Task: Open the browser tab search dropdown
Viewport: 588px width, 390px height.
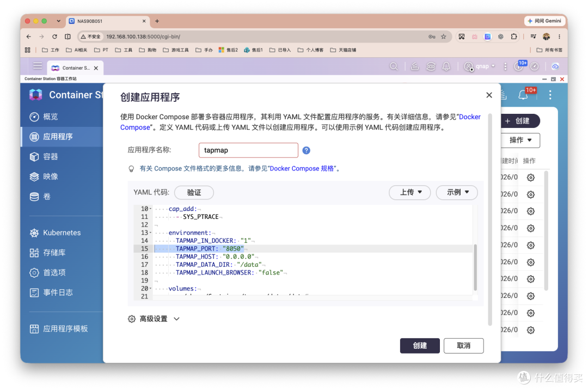Action: (58, 21)
